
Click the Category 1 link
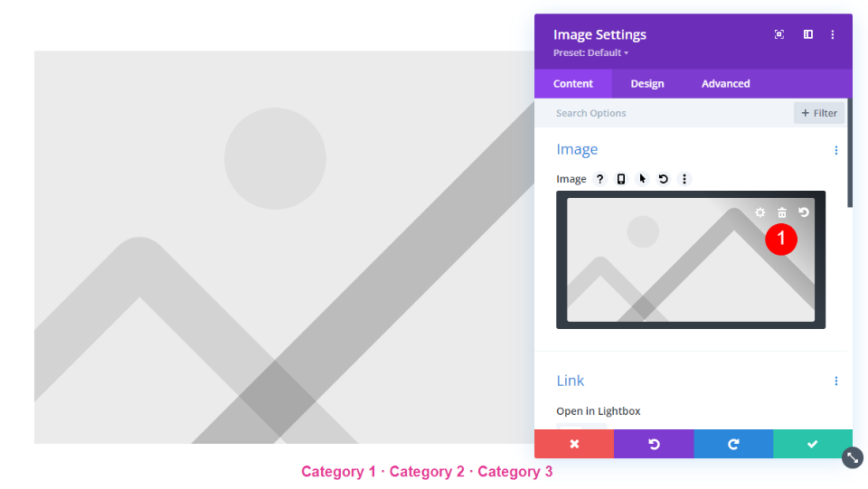(338, 471)
